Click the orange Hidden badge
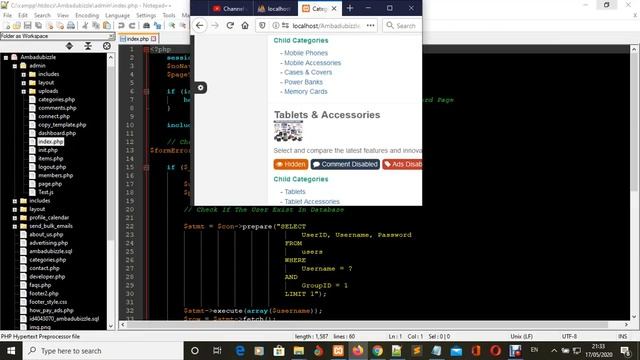Viewport: 640px width, 360px height. click(x=291, y=164)
